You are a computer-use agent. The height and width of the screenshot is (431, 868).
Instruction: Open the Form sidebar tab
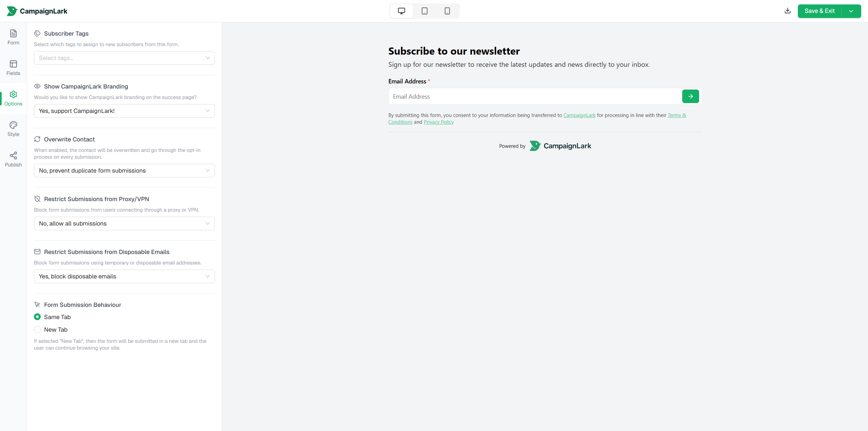pos(13,37)
